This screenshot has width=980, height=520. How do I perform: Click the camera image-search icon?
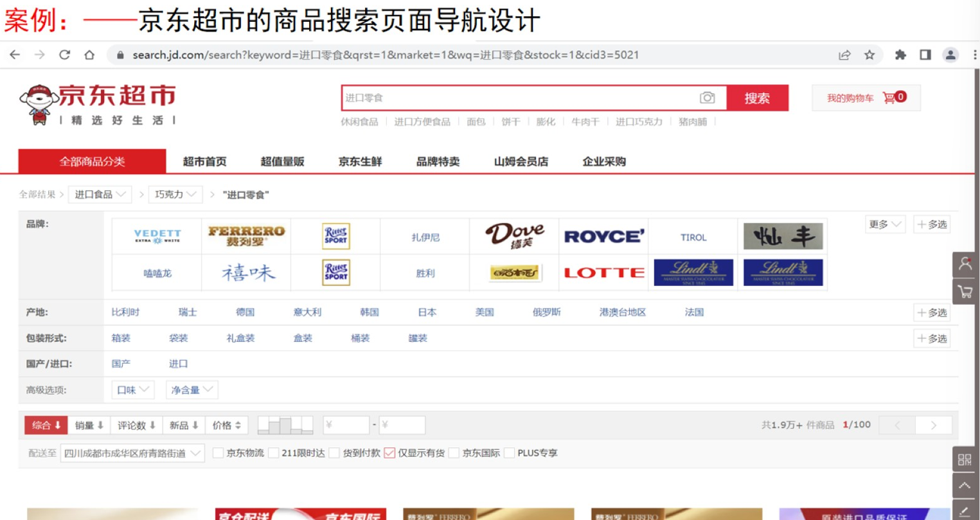tap(707, 98)
